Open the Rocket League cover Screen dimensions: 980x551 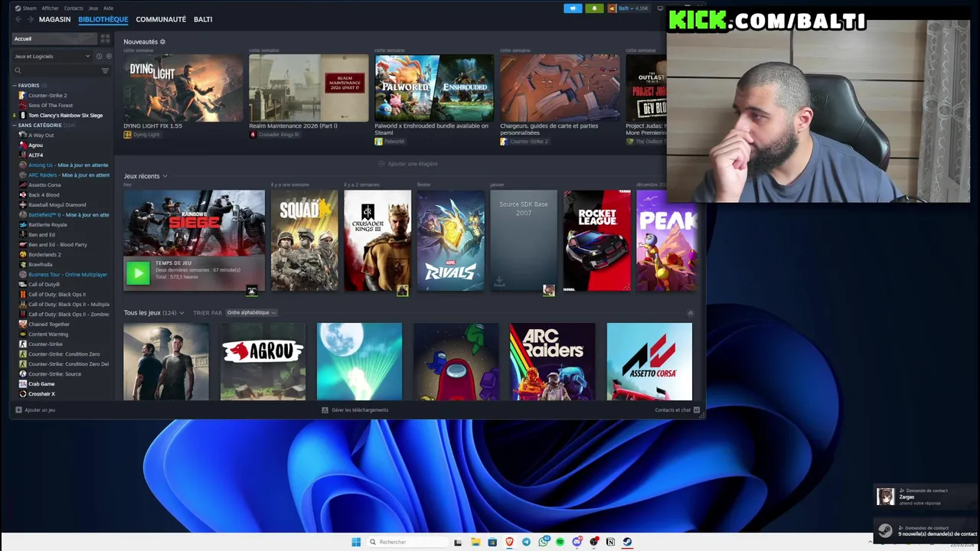597,241
